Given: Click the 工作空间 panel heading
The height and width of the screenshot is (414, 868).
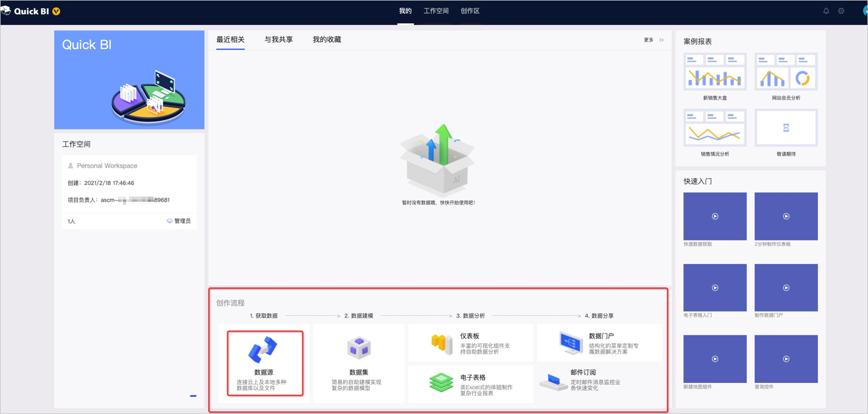Looking at the screenshot, I should [x=76, y=144].
